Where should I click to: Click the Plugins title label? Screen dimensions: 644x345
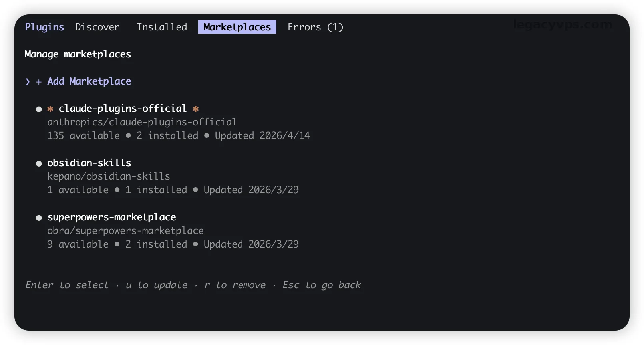(44, 27)
